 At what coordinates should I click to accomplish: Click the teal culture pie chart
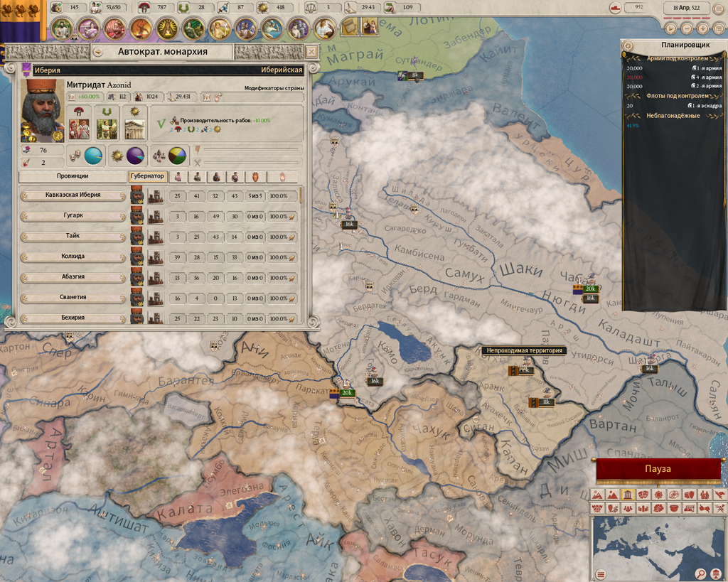coord(93,156)
